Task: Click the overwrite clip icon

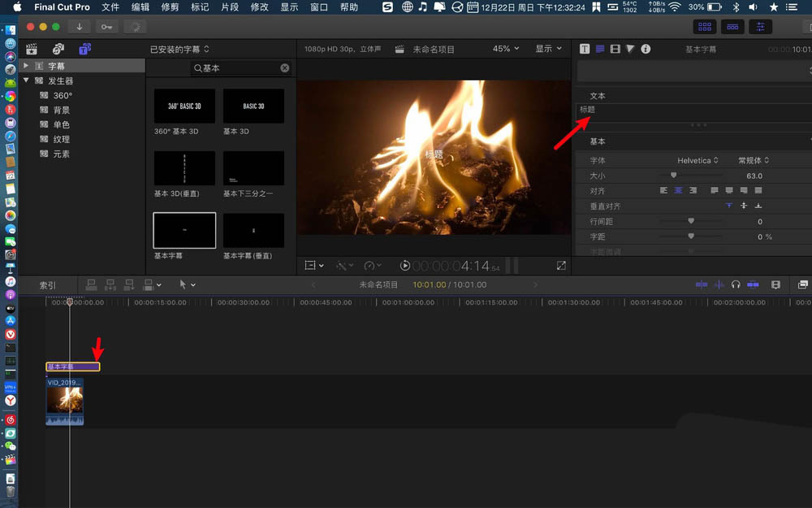Action: pos(148,284)
